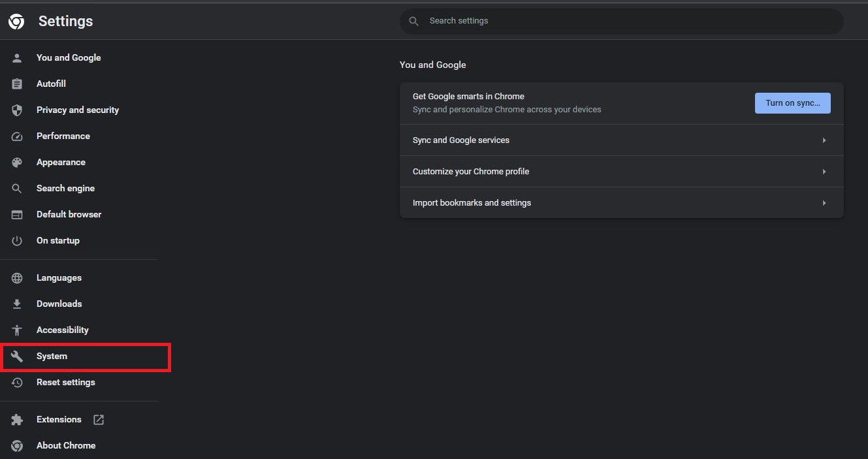
Task: Expand arrow for Import bookmarks and settings
Action: [824, 203]
